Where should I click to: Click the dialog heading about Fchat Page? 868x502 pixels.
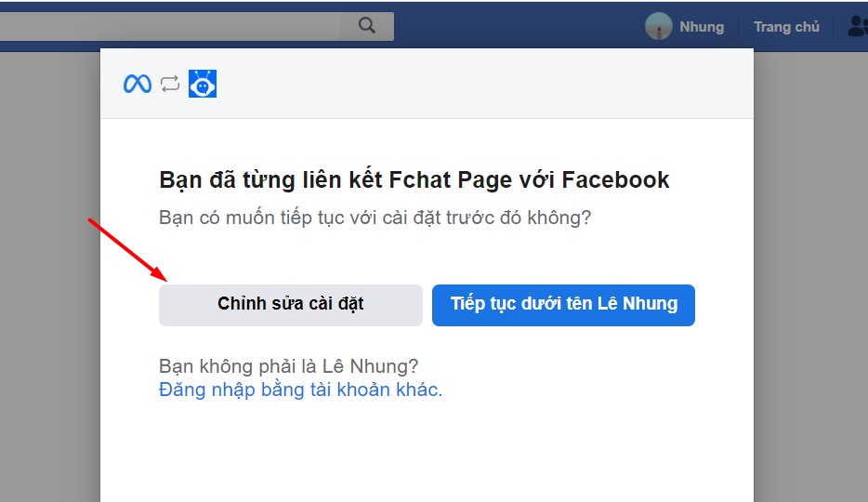click(x=414, y=179)
